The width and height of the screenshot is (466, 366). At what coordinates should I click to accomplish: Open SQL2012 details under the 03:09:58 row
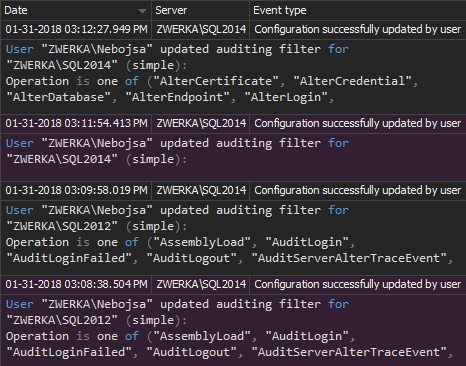click(x=233, y=238)
